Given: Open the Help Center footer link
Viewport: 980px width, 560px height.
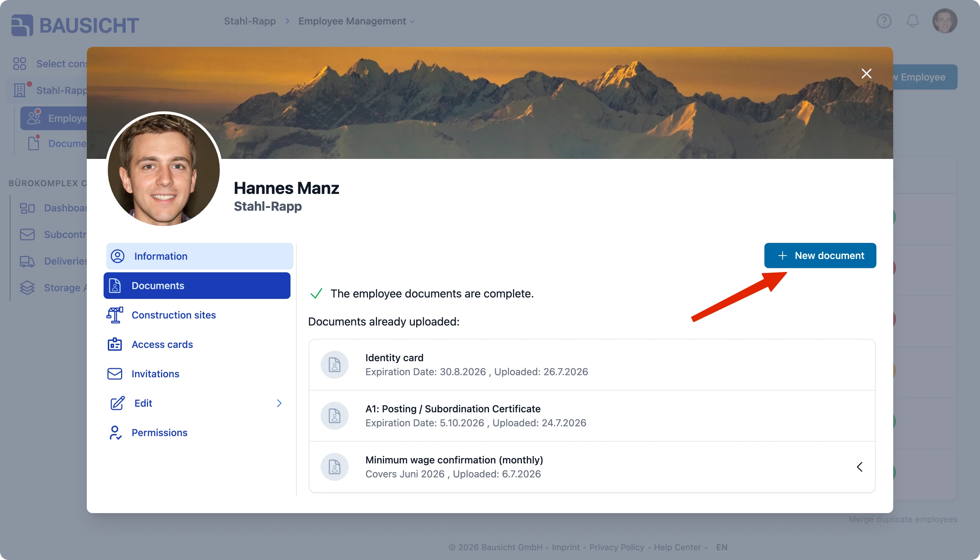Looking at the screenshot, I should click(677, 547).
